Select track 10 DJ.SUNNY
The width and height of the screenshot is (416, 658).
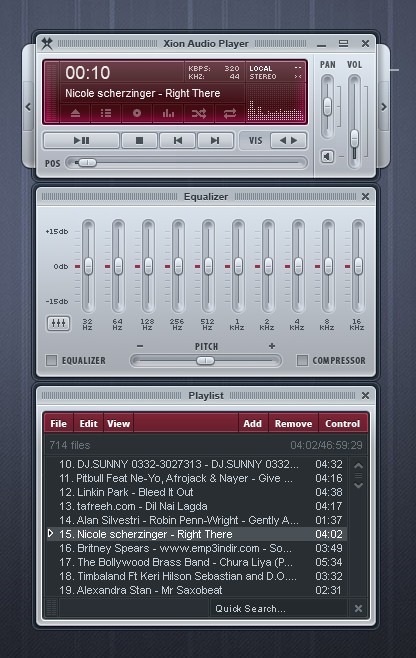click(196, 464)
